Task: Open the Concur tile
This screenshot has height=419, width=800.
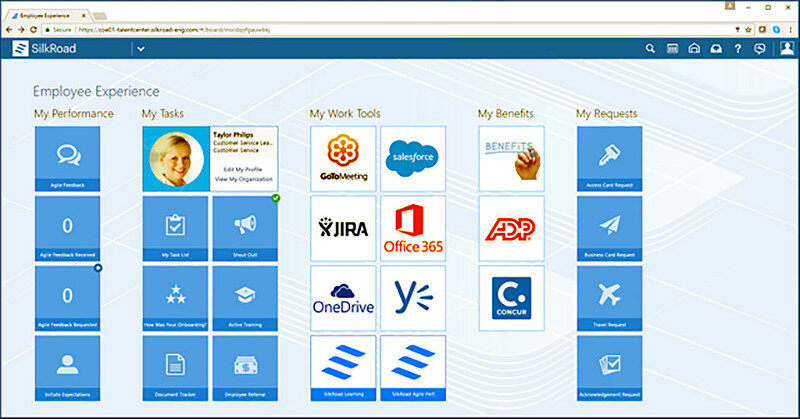Action: pyautogui.click(x=511, y=298)
